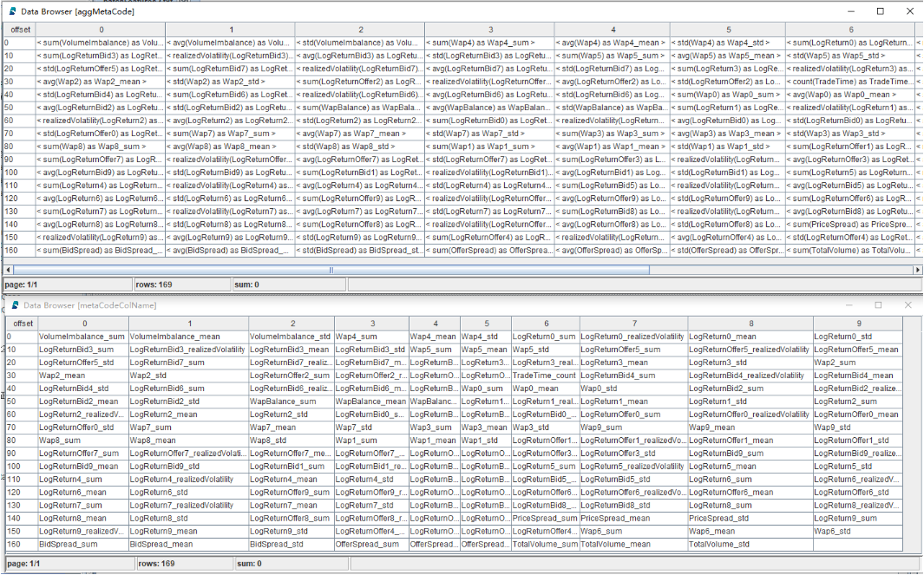924x575 pixels.
Task: Close the aggMetaCode Data Browser window
Action: (910, 11)
